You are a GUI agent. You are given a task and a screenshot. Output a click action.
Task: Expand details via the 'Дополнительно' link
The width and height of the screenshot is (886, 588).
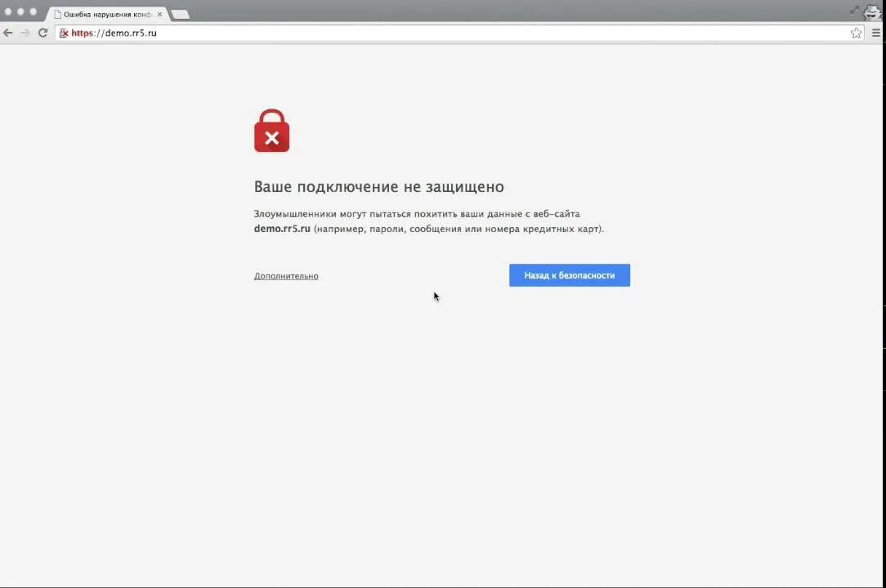pyautogui.click(x=286, y=276)
